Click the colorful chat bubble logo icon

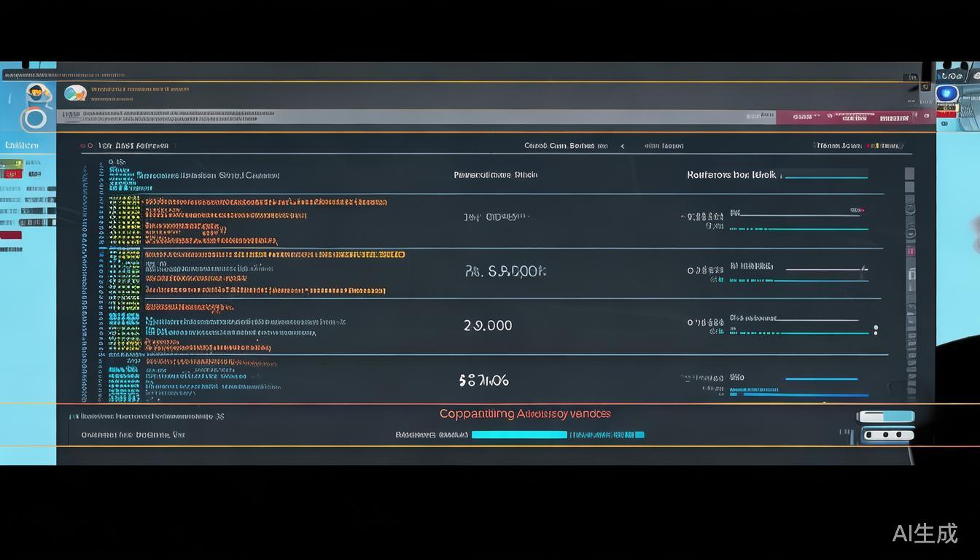point(75,93)
